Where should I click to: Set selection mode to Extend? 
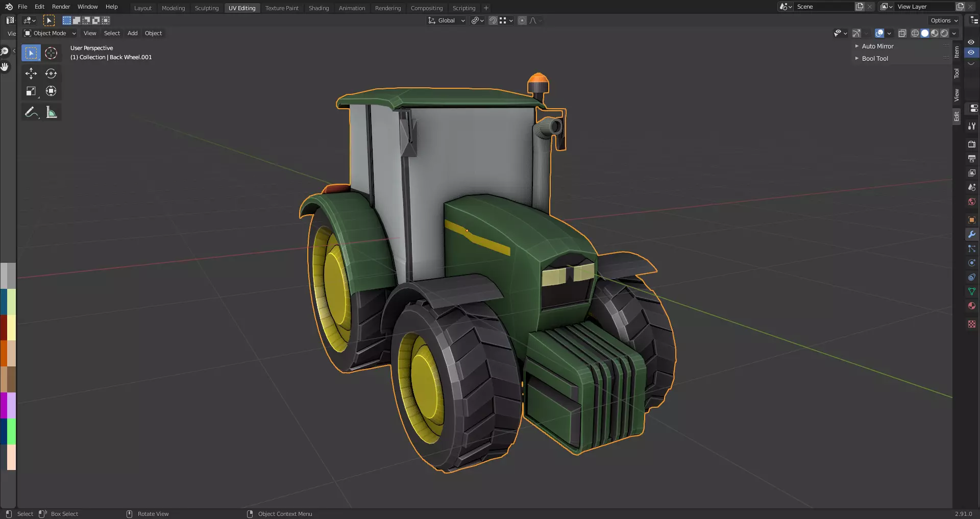click(x=77, y=20)
